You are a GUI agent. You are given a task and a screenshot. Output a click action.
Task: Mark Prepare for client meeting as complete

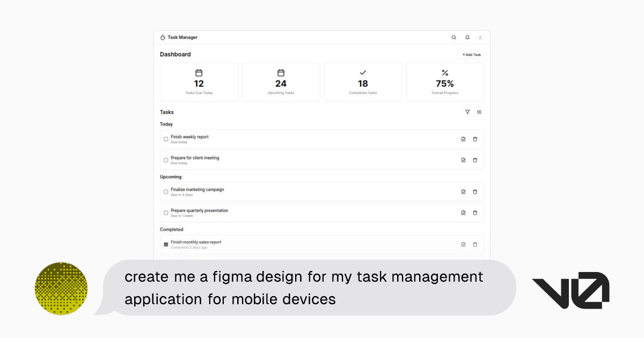click(x=165, y=160)
